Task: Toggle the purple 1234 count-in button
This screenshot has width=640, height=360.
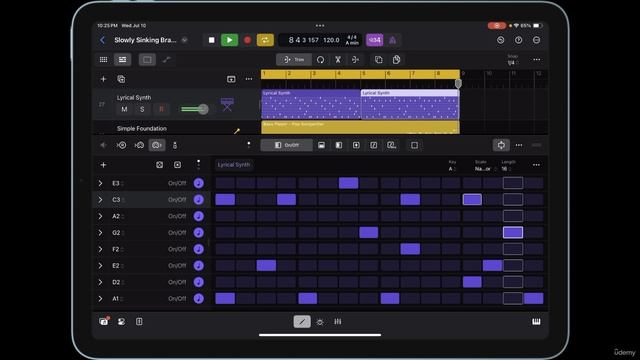Action: coord(374,40)
